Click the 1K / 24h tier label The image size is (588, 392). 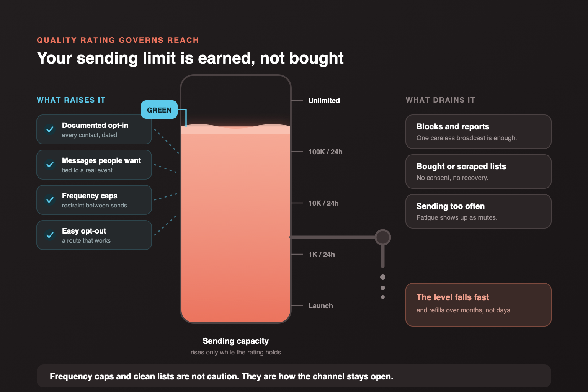(322, 254)
